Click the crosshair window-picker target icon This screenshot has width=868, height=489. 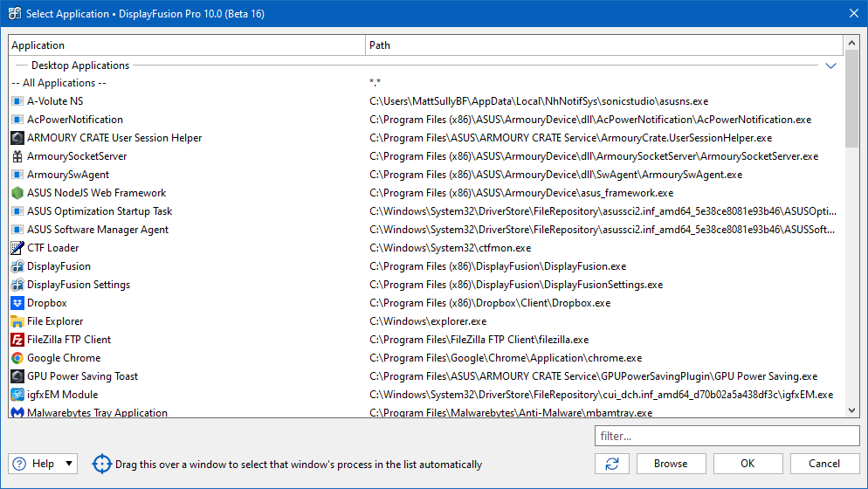[102, 464]
